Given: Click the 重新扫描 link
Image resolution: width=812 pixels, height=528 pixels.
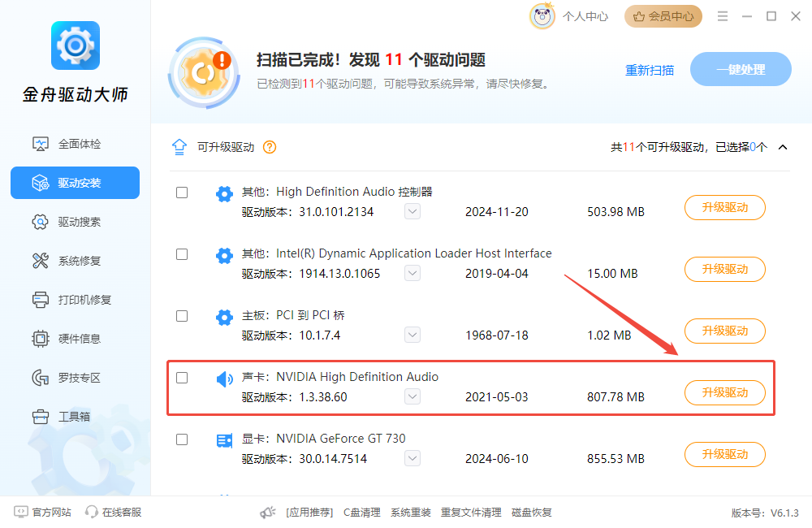Looking at the screenshot, I should click(x=650, y=70).
